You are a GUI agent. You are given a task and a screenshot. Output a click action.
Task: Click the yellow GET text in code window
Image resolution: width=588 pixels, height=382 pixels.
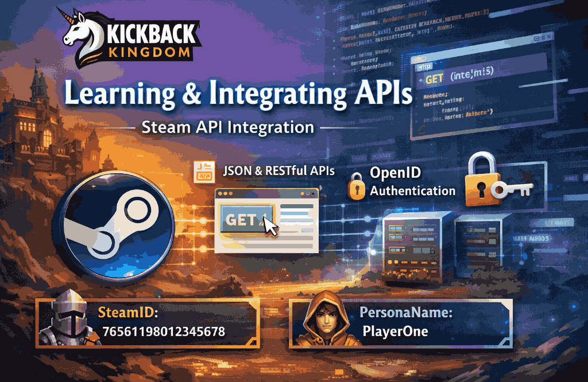[434, 79]
